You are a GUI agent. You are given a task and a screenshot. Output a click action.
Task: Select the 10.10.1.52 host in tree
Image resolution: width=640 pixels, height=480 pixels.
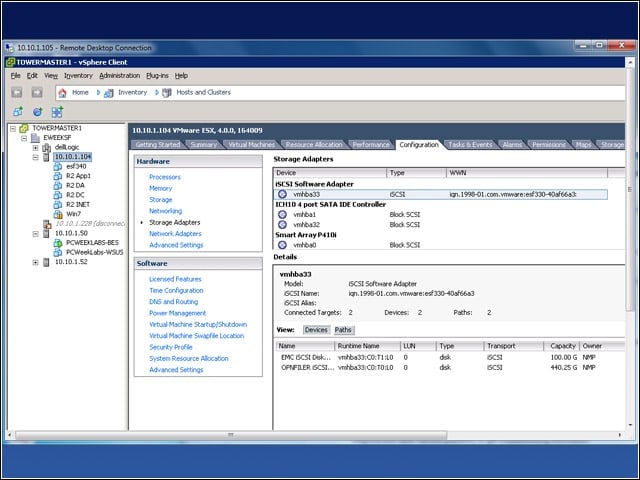point(71,262)
